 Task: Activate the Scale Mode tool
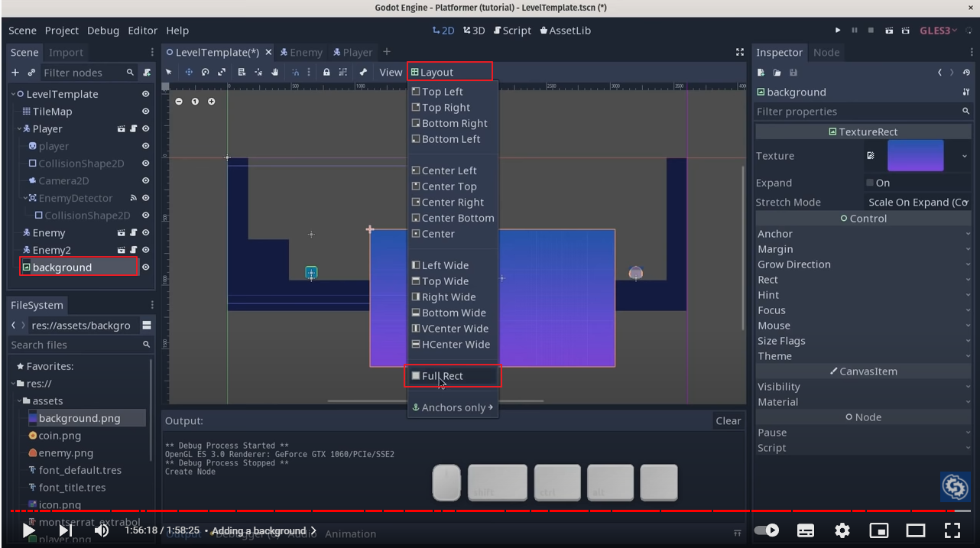click(x=222, y=72)
